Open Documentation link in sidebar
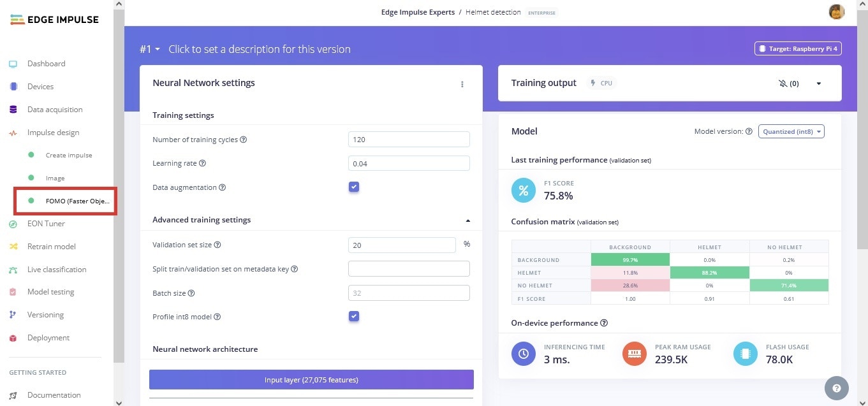The width and height of the screenshot is (868, 406). coord(54,395)
